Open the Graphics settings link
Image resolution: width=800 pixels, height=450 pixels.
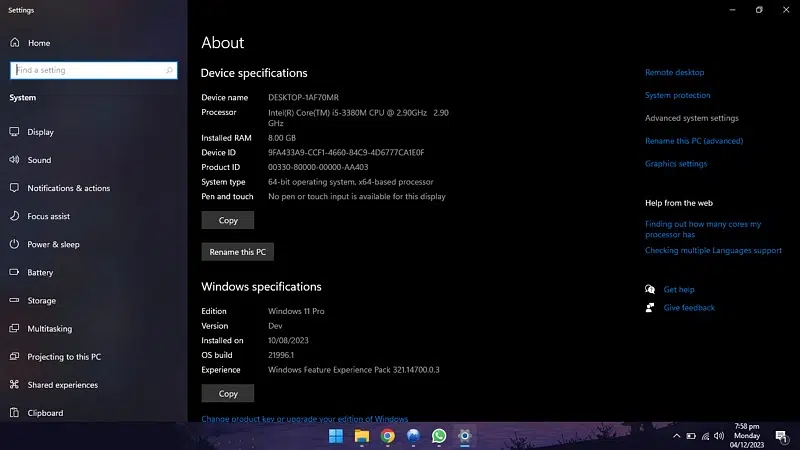pos(675,164)
